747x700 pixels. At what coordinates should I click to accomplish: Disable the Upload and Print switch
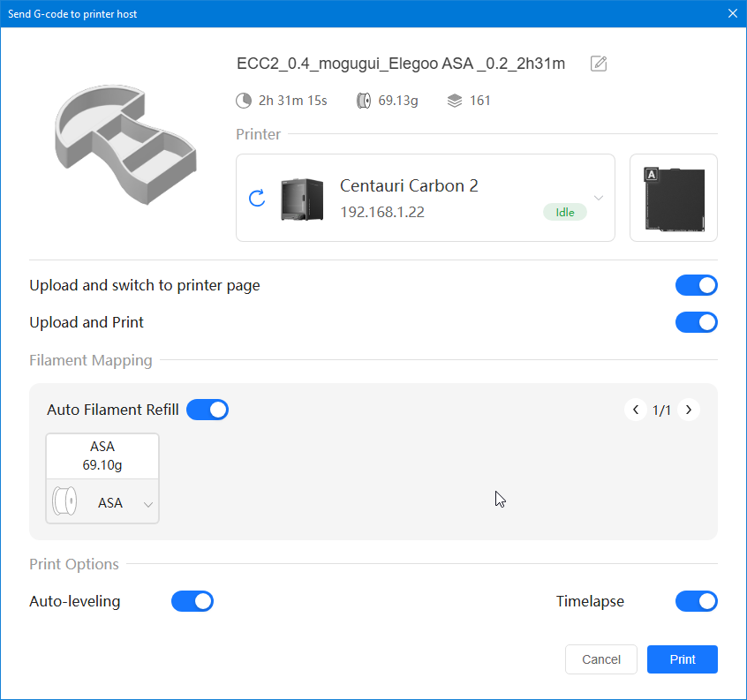[696, 323]
